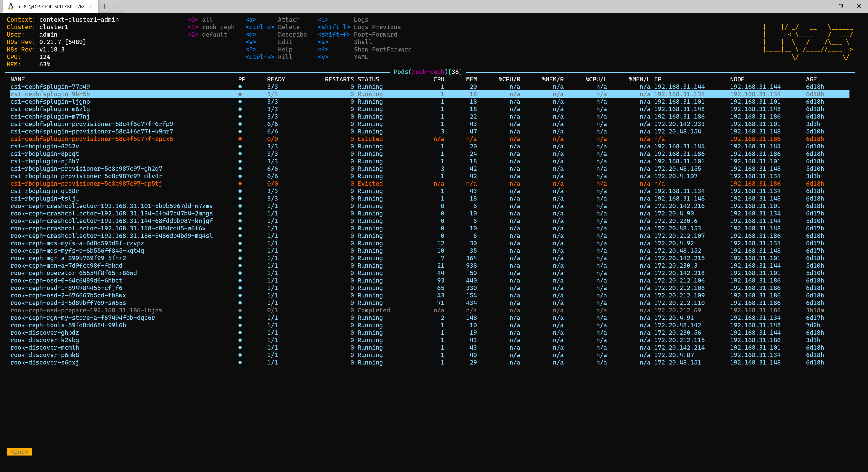
Task: Open a new terminal tab with plus
Action: click(104, 6)
